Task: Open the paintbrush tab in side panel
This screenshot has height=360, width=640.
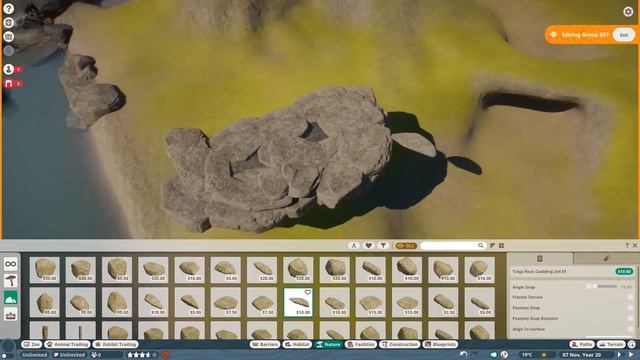Action: [x=606, y=258]
